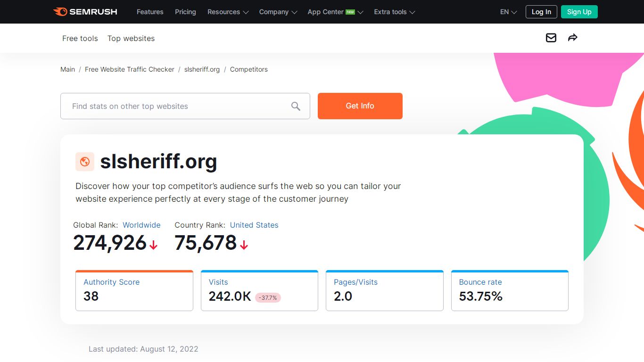Open slsheriff.org breadcrumb link
The width and height of the screenshot is (644, 362).
202,69
